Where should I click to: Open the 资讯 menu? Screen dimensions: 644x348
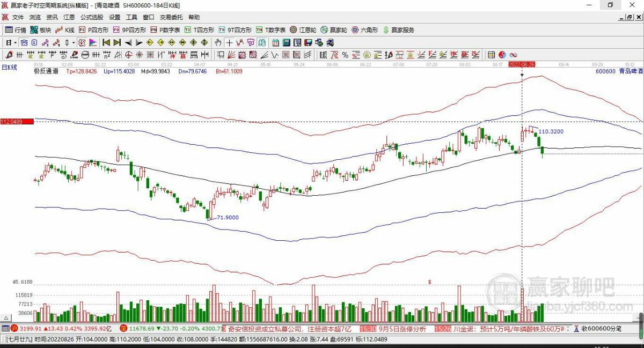pyautogui.click(x=52, y=17)
